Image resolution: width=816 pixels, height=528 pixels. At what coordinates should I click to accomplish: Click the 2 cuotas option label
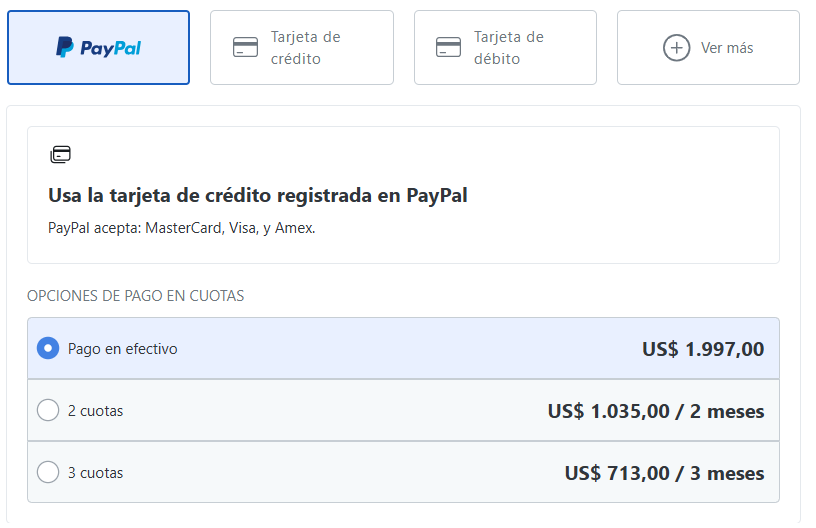tap(95, 410)
